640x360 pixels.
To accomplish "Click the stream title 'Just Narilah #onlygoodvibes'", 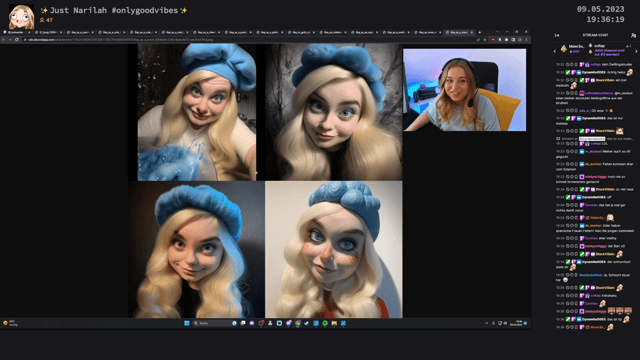I will click(113, 10).
